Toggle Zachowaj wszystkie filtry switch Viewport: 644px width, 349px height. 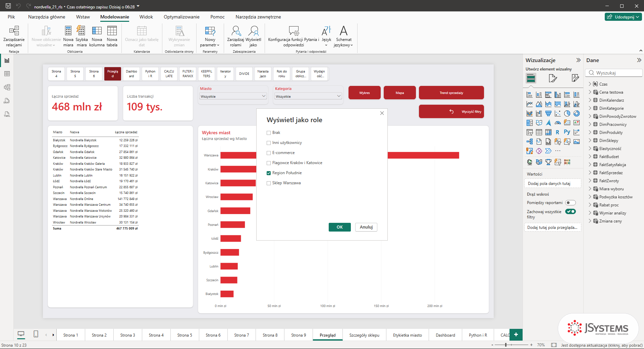tap(570, 211)
